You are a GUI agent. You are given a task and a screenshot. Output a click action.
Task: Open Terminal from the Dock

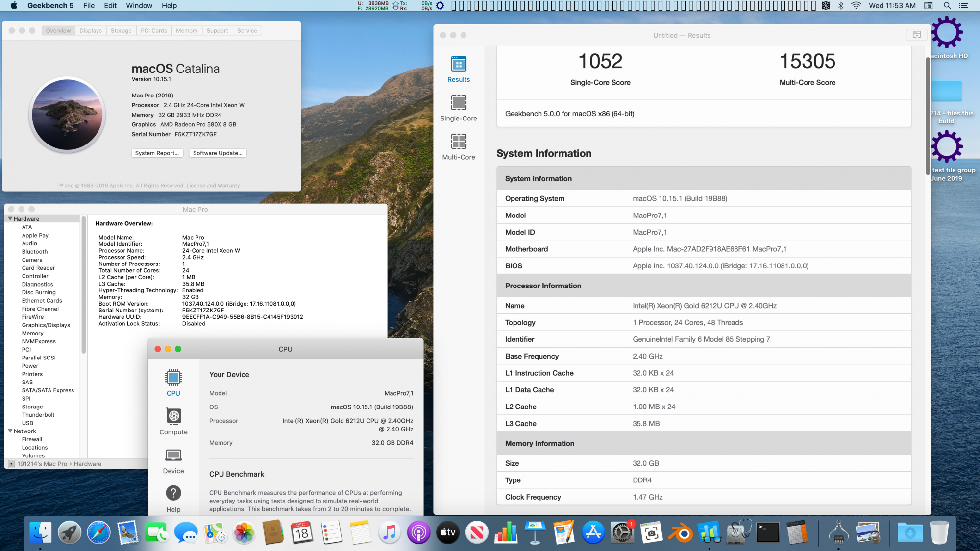click(x=767, y=532)
